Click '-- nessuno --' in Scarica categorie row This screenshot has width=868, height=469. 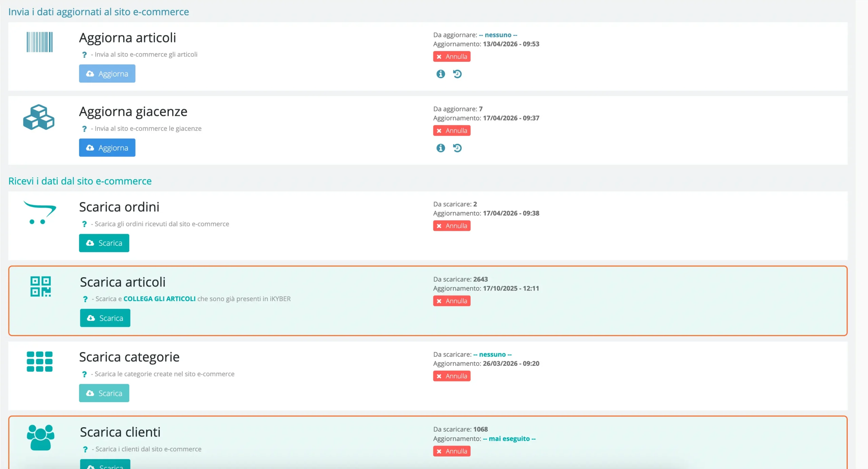pyautogui.click(x=492, y=354)
